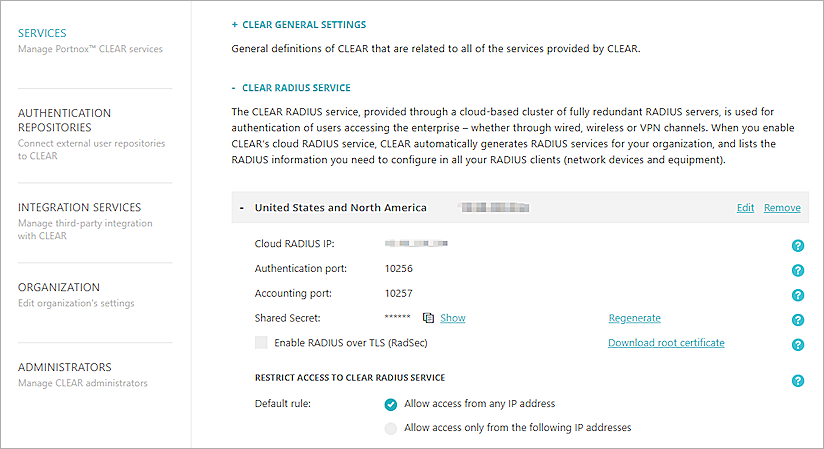This screenshot has height=449, width=824.
Task: Click help icon for Restrict Access section
Action: [x=798, y=380]
